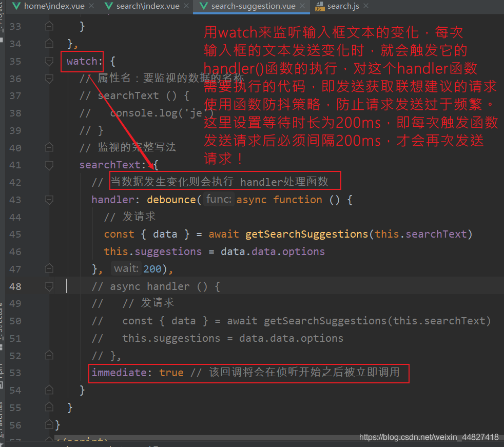Image resolution: width=504 pixels, height=447 pixels.
Task: Click the 'watch' keyword on line 35
Action: pyautogui.click(x=82, y=61)
